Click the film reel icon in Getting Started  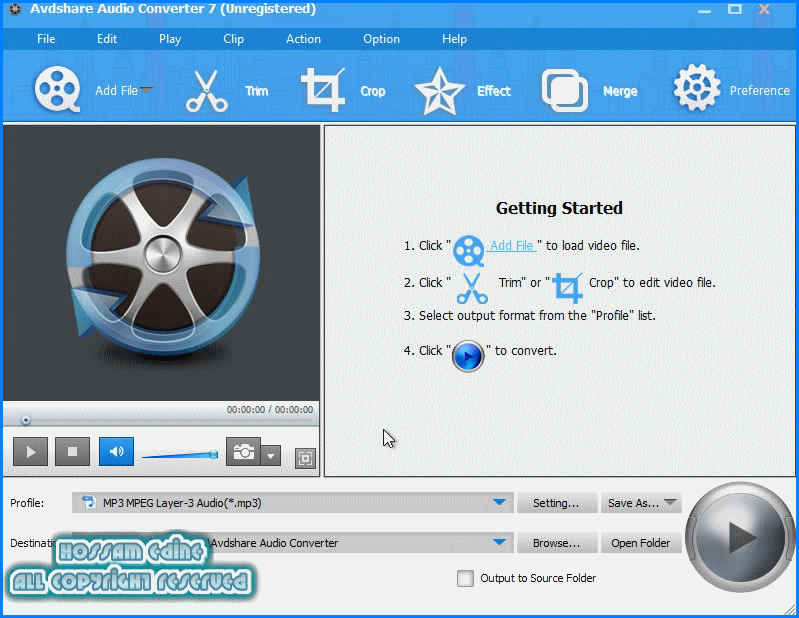coord(468,250)
